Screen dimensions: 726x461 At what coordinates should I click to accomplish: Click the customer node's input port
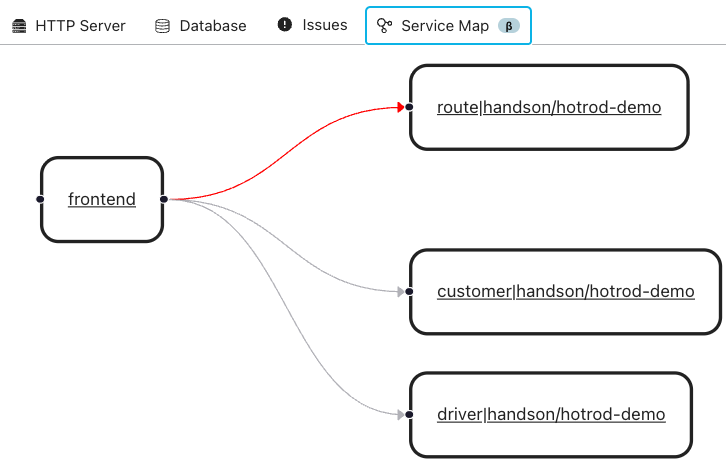click(409, 292)
